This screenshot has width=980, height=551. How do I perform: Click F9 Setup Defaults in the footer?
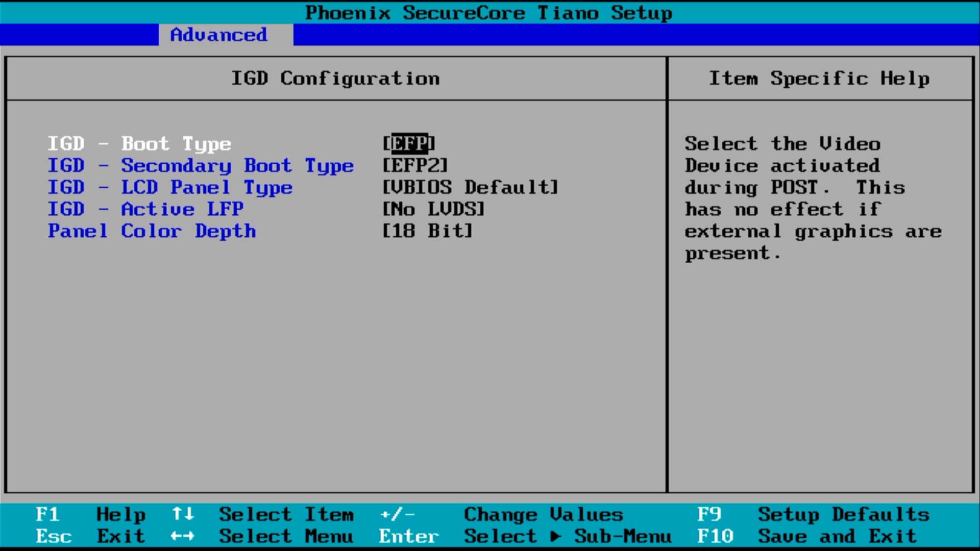pyautogui.click(x=813, y=514)
